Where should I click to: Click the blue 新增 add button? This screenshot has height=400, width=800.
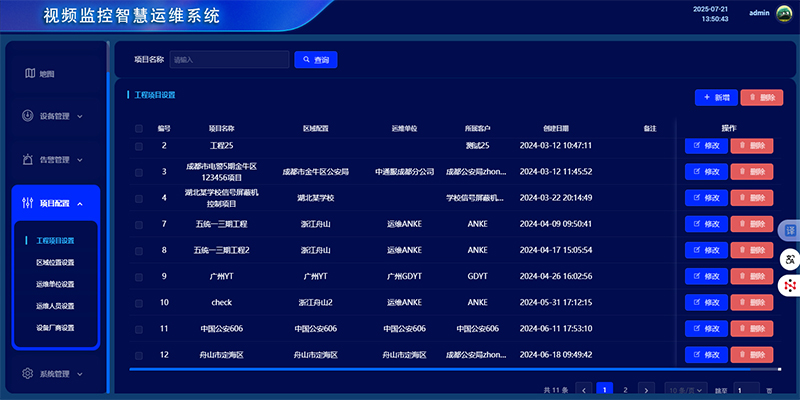point(716,97)
